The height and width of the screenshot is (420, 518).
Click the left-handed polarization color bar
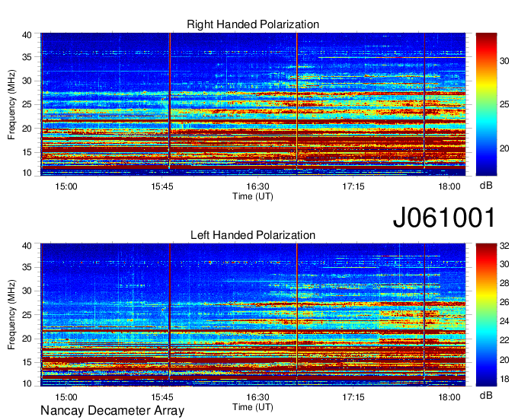coord(486,315)
